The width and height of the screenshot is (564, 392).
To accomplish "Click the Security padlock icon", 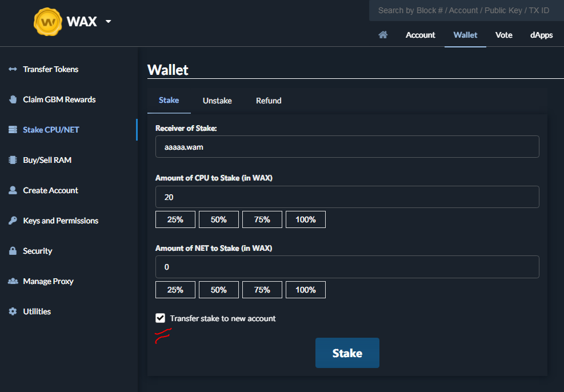I will (x=13, y=251).
